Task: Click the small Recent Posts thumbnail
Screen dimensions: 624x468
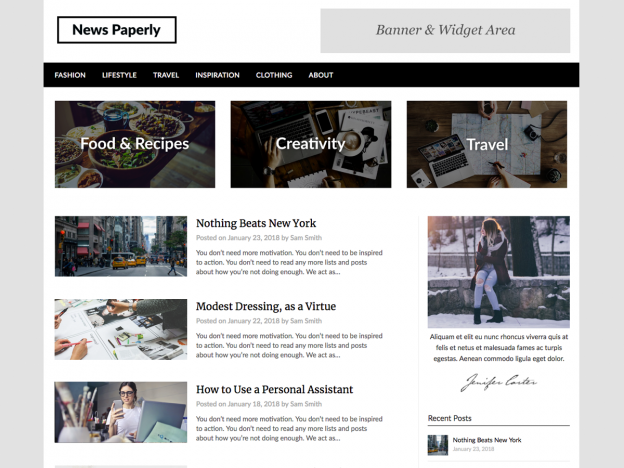Action: (438, 445)
